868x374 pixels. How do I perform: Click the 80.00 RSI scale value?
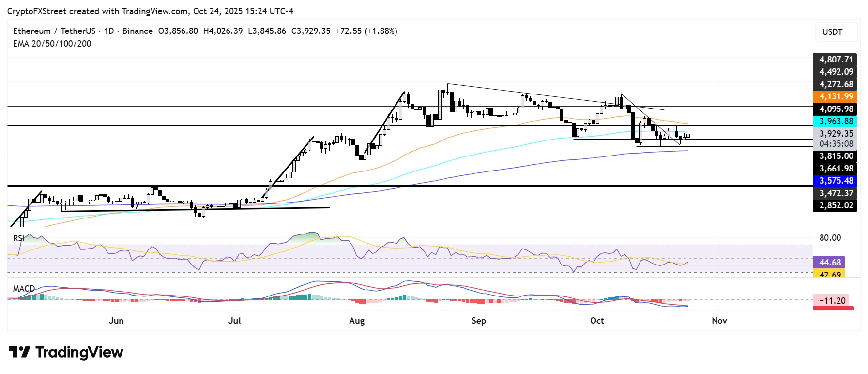830,238
